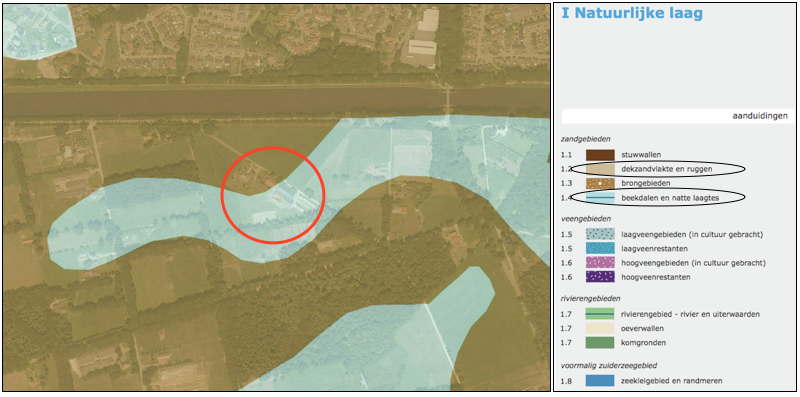800x397 pixels.
Task: Click the brongebieden dotted legend swatch
Action: [600, 183]
